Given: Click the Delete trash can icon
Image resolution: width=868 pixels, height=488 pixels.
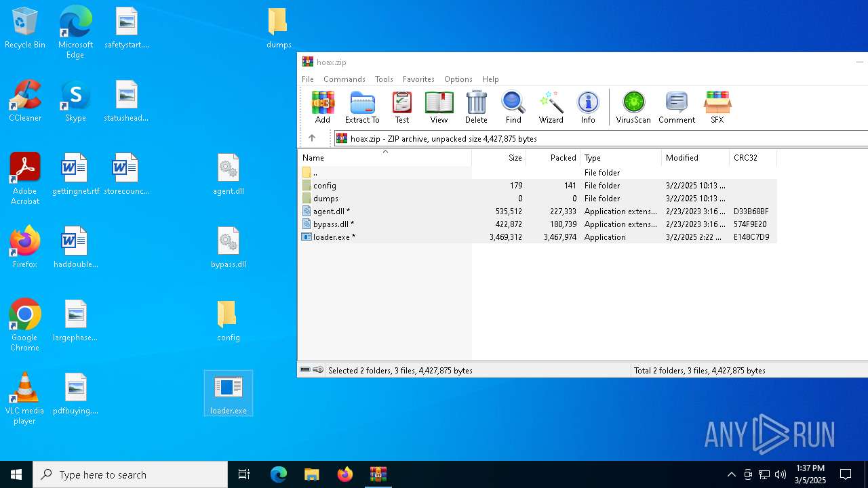Looking at the screenshot, I should point(476,107).
